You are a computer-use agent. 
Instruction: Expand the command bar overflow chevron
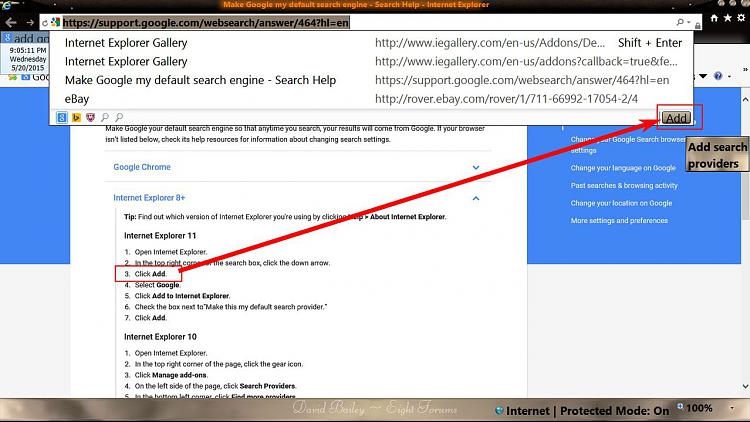(x=745, y=70)
